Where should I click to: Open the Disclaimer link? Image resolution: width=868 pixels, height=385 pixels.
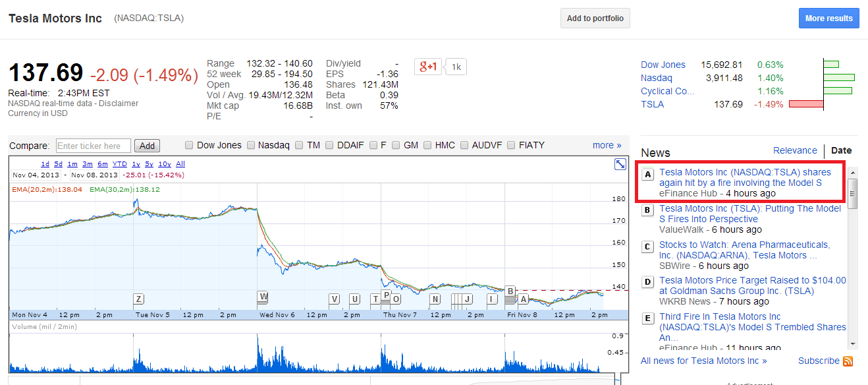click(x=119, y=104)
